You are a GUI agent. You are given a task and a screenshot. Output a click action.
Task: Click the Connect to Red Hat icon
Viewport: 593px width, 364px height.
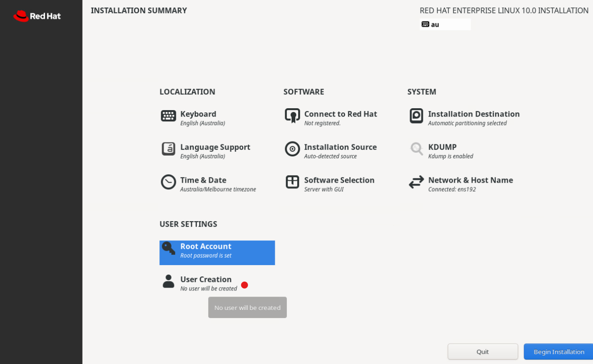click(x=292, y=116)
